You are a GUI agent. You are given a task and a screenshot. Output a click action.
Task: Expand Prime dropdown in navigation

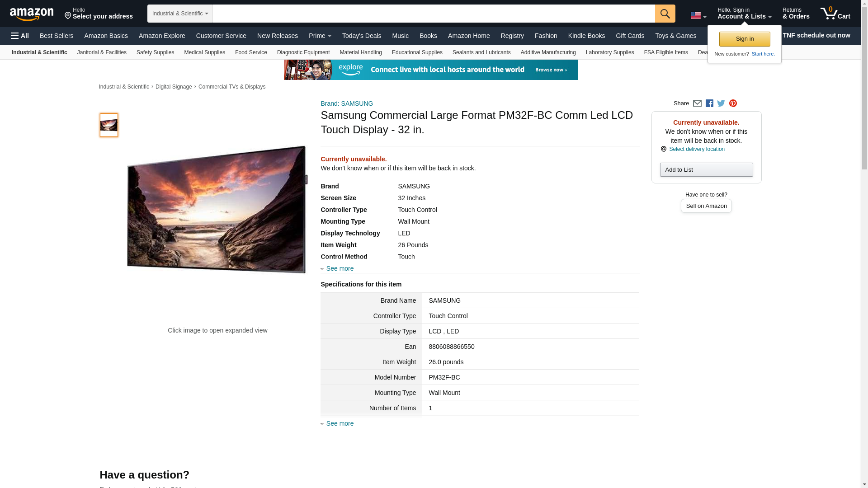(320, 36)
